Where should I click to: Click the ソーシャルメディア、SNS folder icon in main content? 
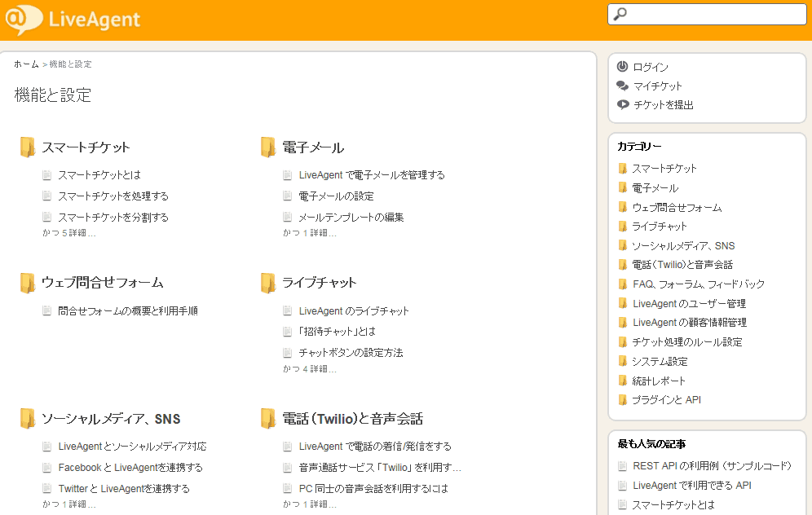pyautogui.click(x=27, y=418)
